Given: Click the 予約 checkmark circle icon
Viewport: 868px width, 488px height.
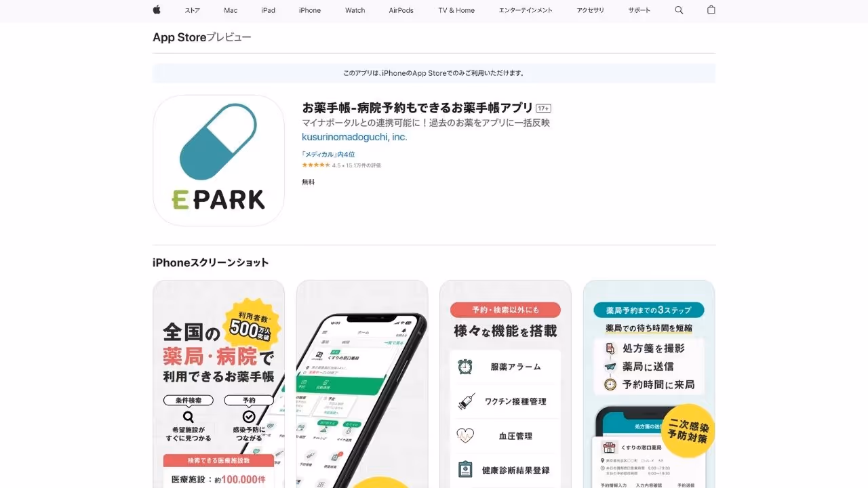Looking at the screenshot, I should [x=249, y=417].
